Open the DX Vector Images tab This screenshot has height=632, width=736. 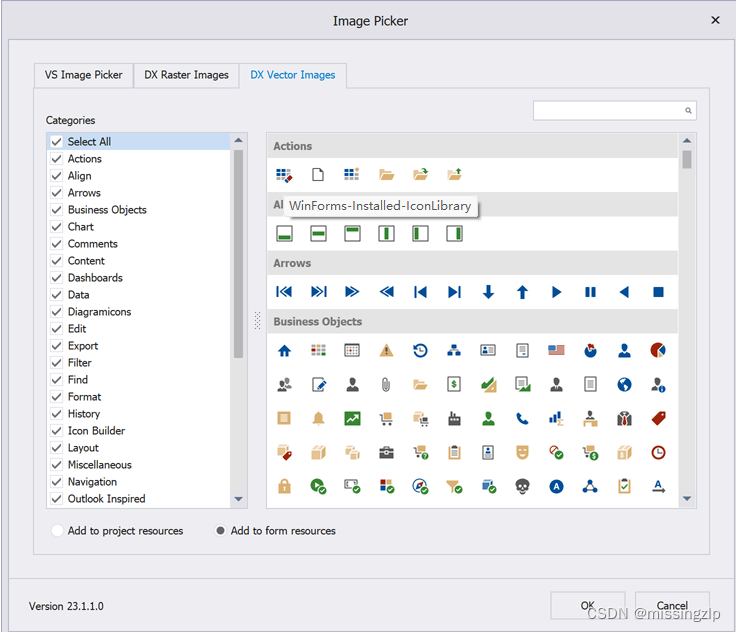click(x=292, y=75)
